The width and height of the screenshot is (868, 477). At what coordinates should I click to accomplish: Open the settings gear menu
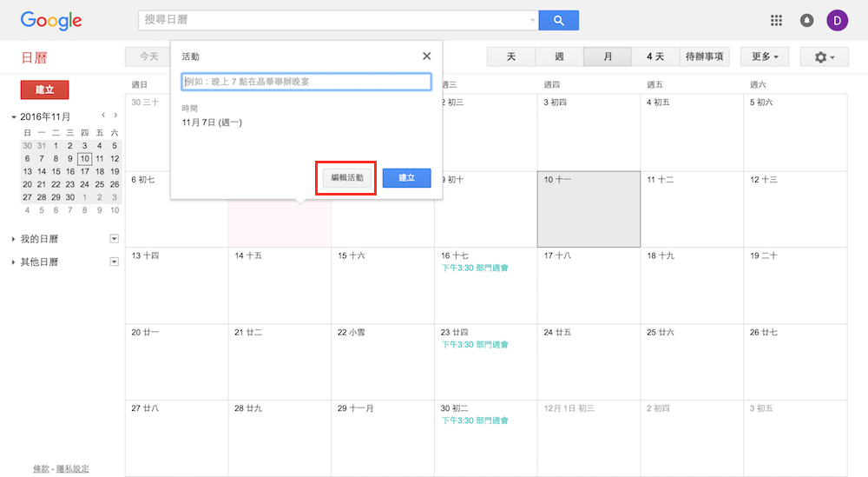(x=824, y=56)
